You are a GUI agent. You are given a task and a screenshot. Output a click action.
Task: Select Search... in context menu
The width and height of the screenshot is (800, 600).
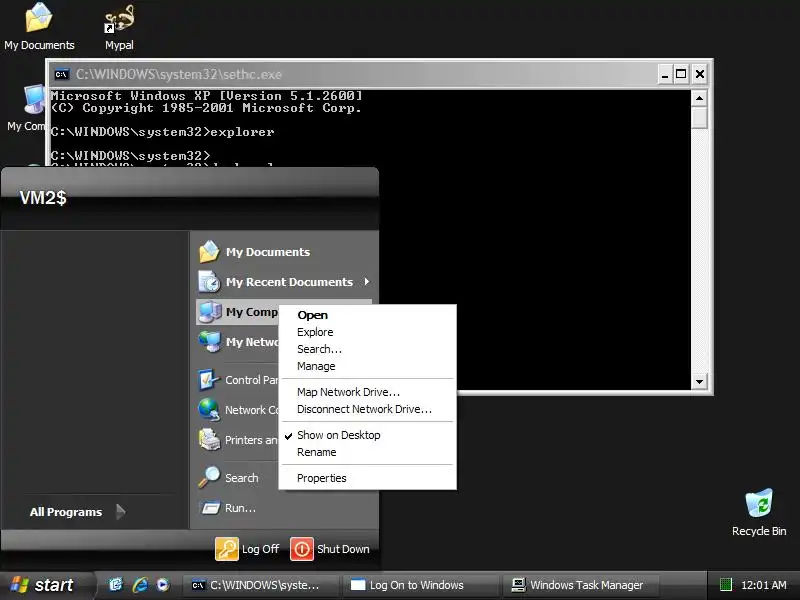(x=367, y=349)
